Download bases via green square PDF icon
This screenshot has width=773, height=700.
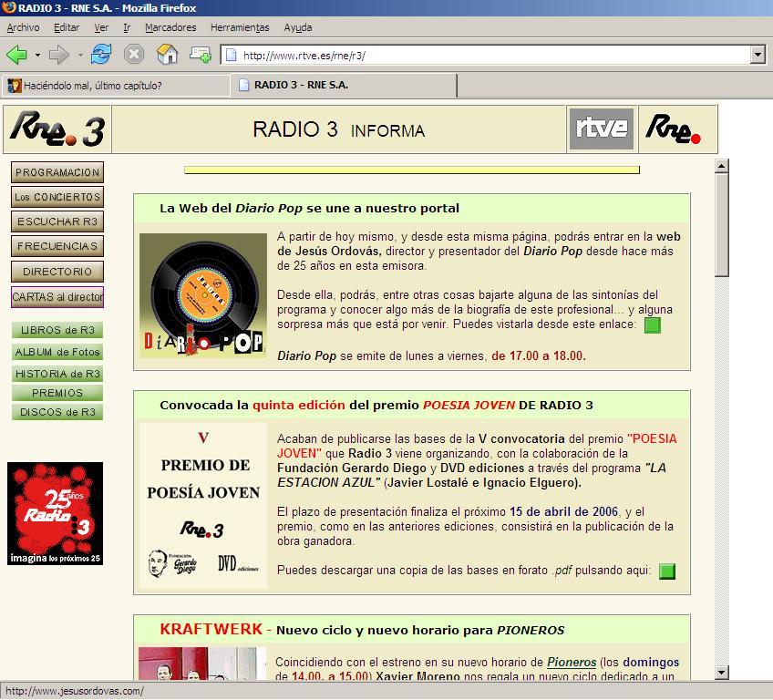tap(666, 571)
